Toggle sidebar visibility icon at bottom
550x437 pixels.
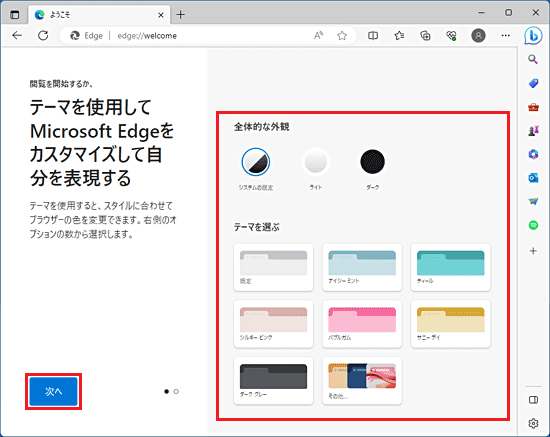[x=533, y=400]
